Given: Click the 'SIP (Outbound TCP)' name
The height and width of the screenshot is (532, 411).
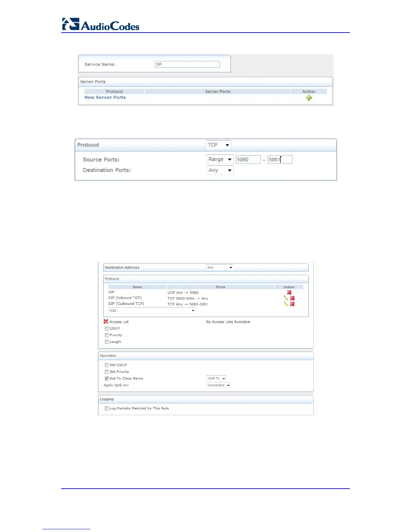Looking at the screenshot, I should [x=126, y=304].
